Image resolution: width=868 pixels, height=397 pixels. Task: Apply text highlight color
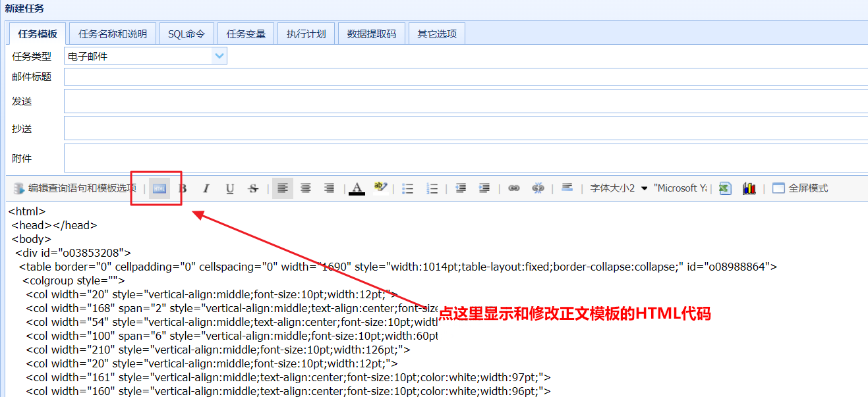pyautogui.click(x=380, y=188)
